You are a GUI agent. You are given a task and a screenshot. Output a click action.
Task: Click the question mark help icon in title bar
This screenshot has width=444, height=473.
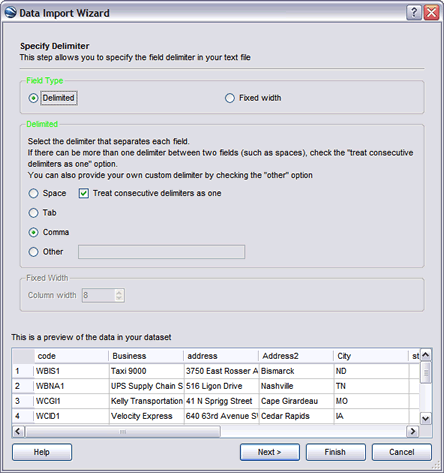click(x=414, y=13)
